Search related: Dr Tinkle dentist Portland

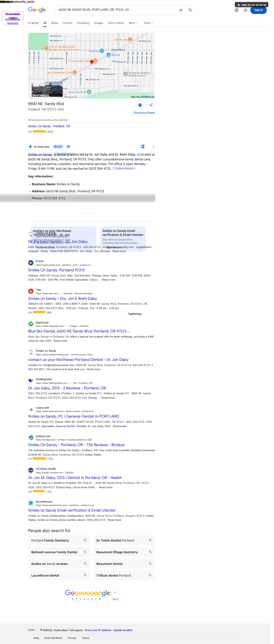point(124,540)
